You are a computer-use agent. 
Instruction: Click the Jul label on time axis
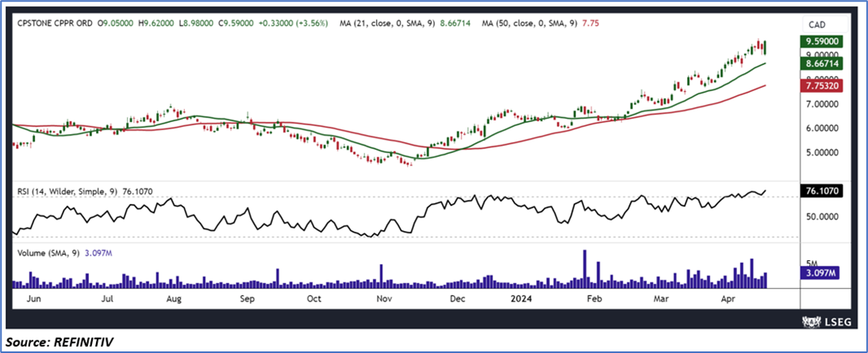click(x=107, y=299)
